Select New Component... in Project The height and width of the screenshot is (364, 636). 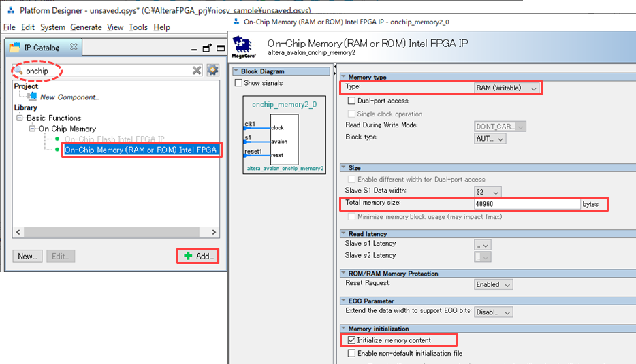[x=69, y=97]
